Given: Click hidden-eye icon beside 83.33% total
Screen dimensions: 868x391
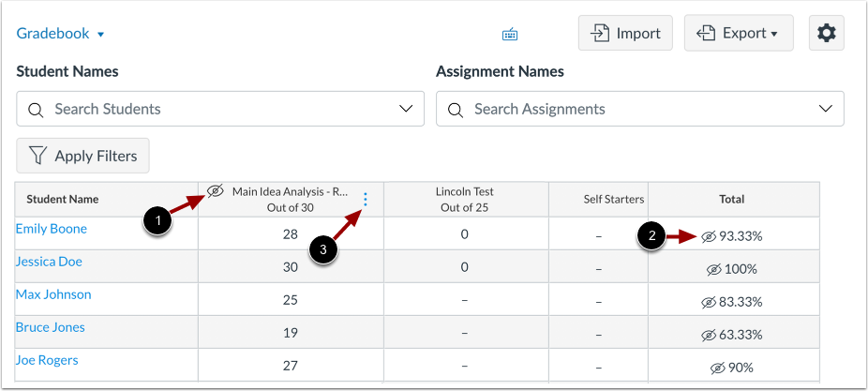Looking at the screenshot, I should [709, 302].
